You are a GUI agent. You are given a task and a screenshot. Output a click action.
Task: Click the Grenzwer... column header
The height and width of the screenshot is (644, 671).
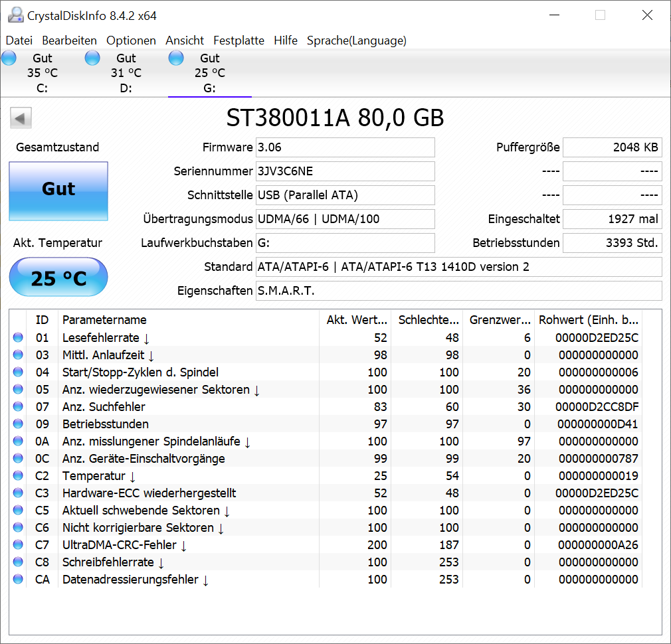[499, 320]
